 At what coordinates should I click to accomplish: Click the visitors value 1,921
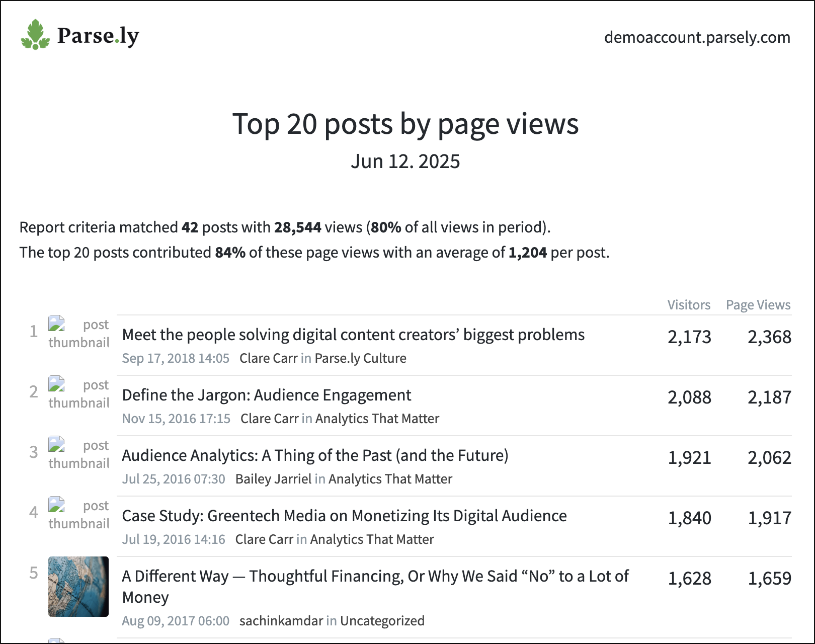[x=689, y=458]
